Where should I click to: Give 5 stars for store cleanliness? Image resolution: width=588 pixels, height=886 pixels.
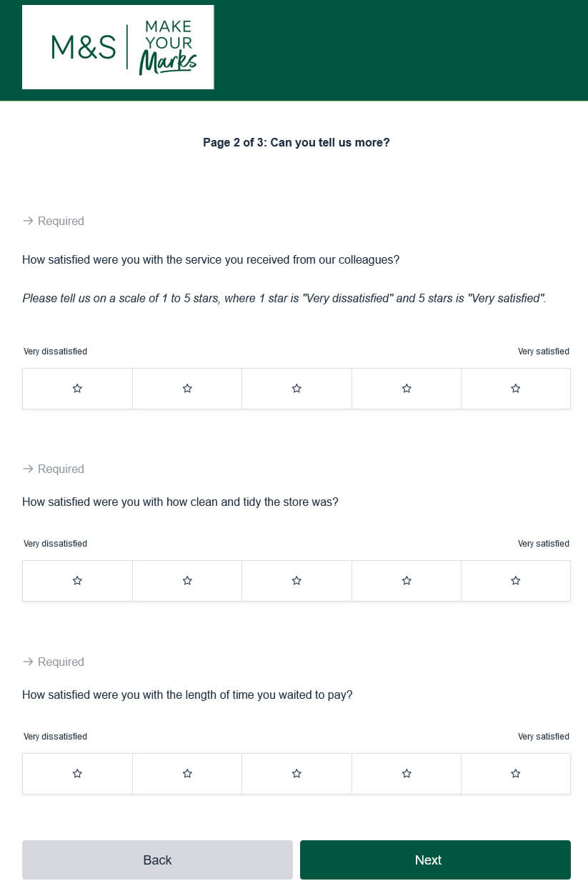(515, 580)
